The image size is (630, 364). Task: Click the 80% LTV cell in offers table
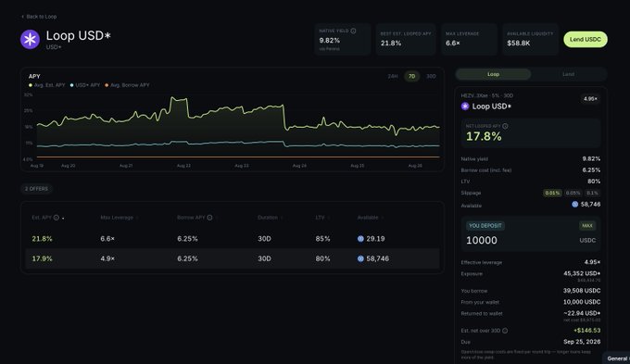(x=322, y=258)
